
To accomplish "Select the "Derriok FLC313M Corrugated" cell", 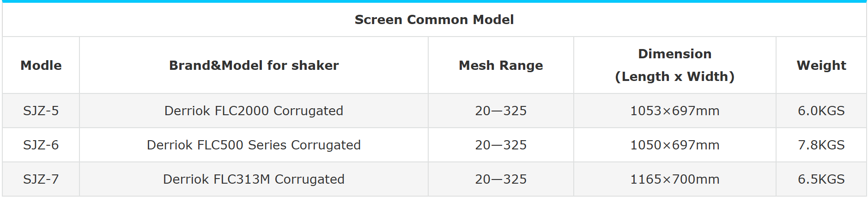I will [x=254, y=179].
